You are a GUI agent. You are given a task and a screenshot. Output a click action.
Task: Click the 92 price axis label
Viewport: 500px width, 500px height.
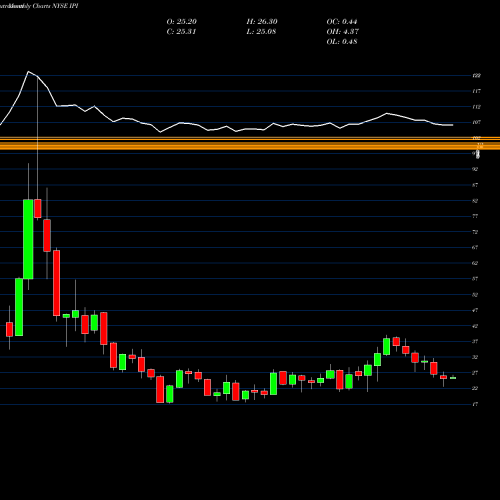click(475, 169)
